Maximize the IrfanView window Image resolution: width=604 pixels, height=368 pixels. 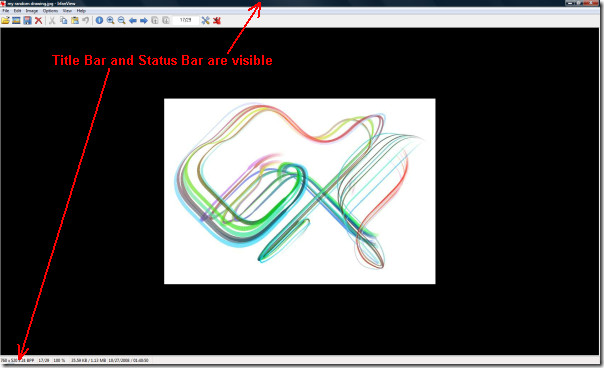click(x=579, y=3)
